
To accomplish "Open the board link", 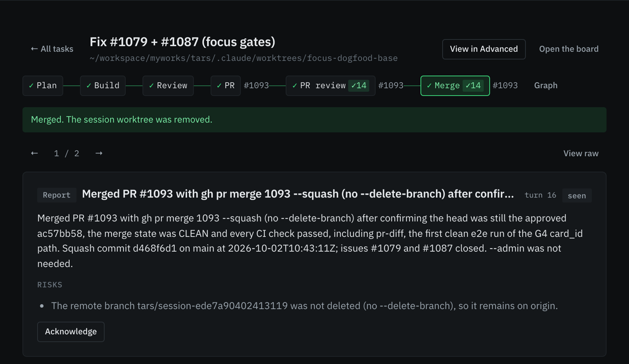I will pyautogui.click(x=569, y=49).
